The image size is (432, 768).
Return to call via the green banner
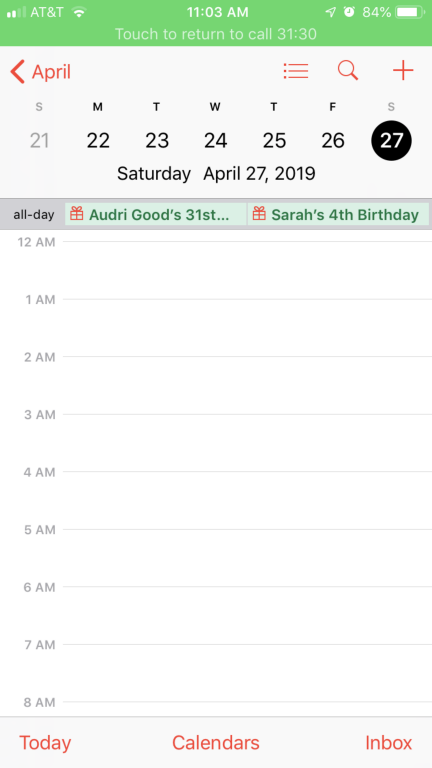[x=216, y=34]
